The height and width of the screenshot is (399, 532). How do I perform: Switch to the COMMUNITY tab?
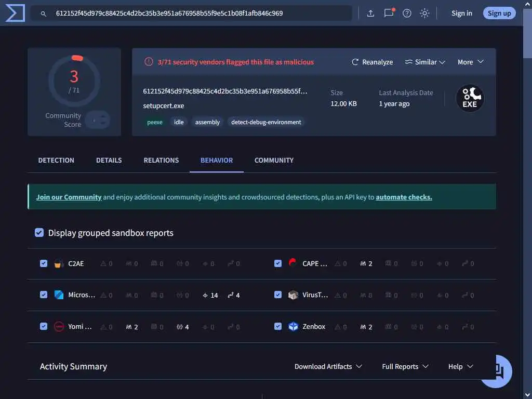point(274,160)
